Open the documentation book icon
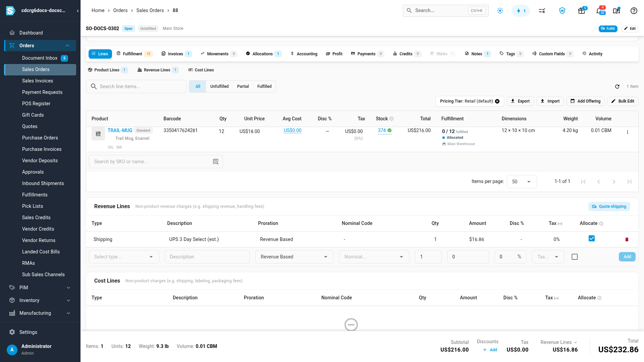Image resolution: width=644 pixels, height=362 pixels. tap(616, 11)
